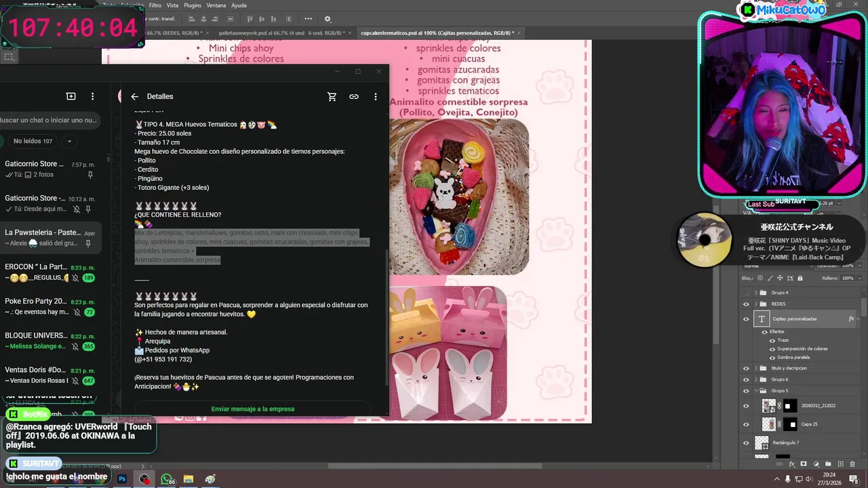
Task: Open the Ventana menu
Action: [x=216, y=5]
